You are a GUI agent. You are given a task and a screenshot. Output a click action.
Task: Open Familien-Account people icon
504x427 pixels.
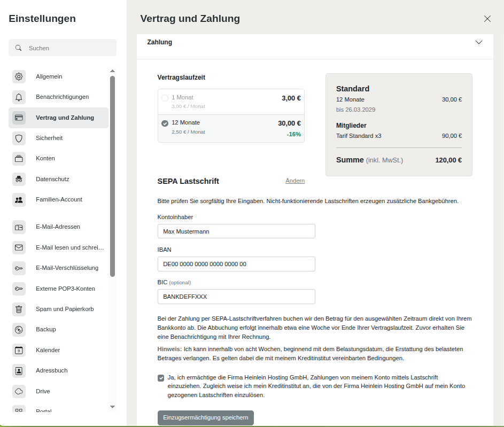tap(19, 200)
